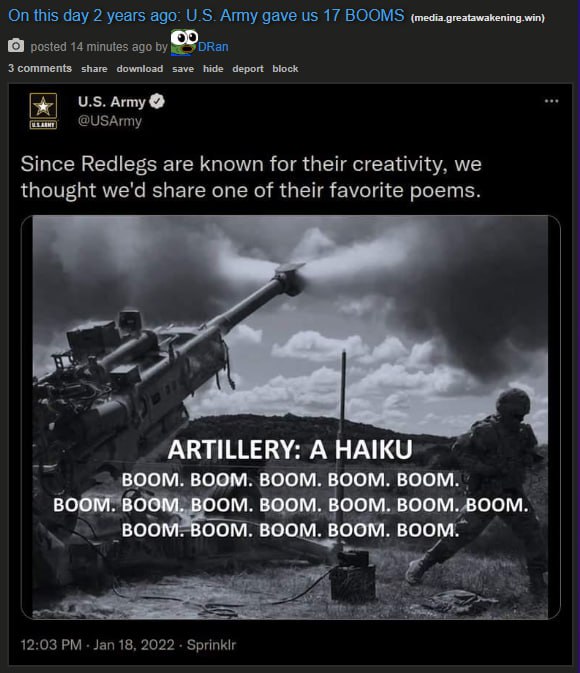Visit the media.greatawakening.win domain link
This screenshot has width=580, height=673.
point(477,18)
